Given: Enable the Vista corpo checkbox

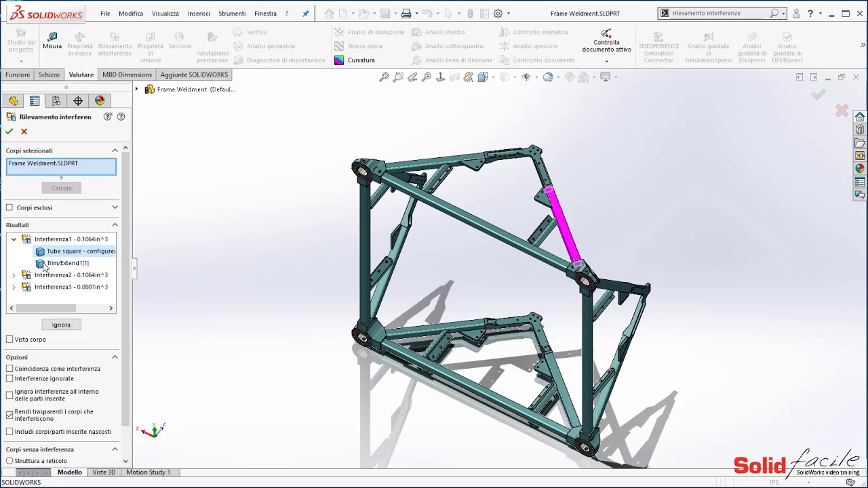Looking at the screenshot, I should pyautogui.click(x=9, y=340).
